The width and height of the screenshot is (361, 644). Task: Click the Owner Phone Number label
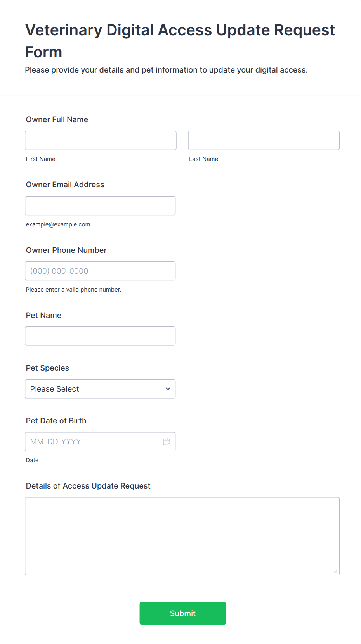tap(66, 250)
